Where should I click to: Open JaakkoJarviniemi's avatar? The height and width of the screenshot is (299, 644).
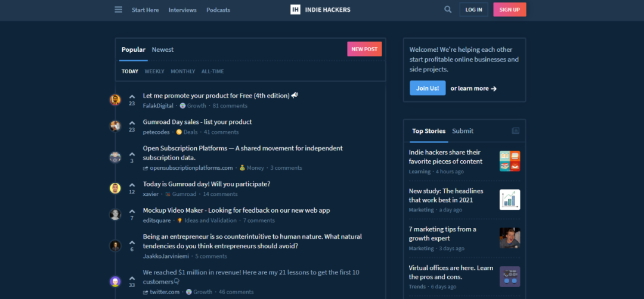point(116,245)
